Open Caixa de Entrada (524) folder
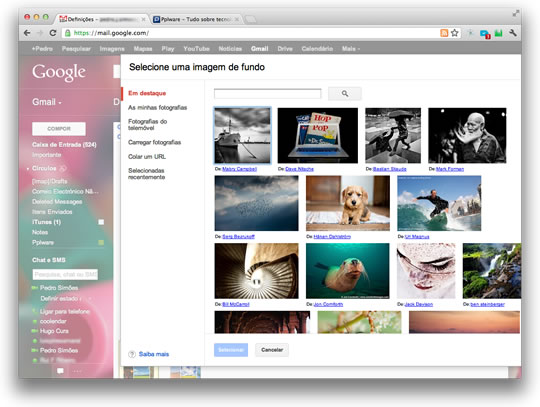540x407 pixels. coord(64,145)
